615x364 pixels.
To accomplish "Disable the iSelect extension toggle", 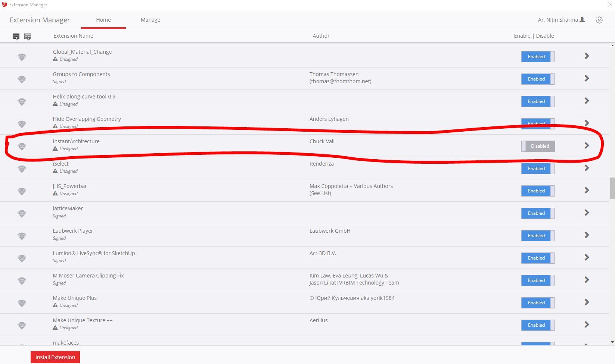I will pyautogui.click(x=538, y=169).
